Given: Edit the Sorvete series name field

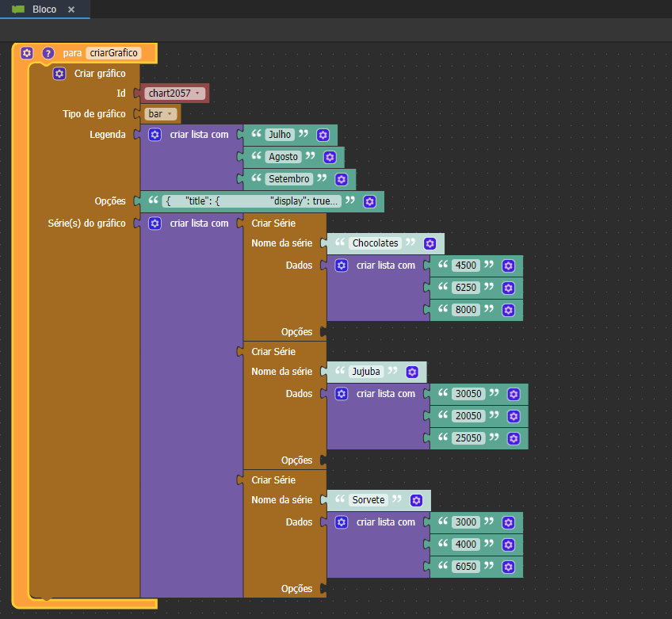Looking at the screenshot, I should click(368, 500).
